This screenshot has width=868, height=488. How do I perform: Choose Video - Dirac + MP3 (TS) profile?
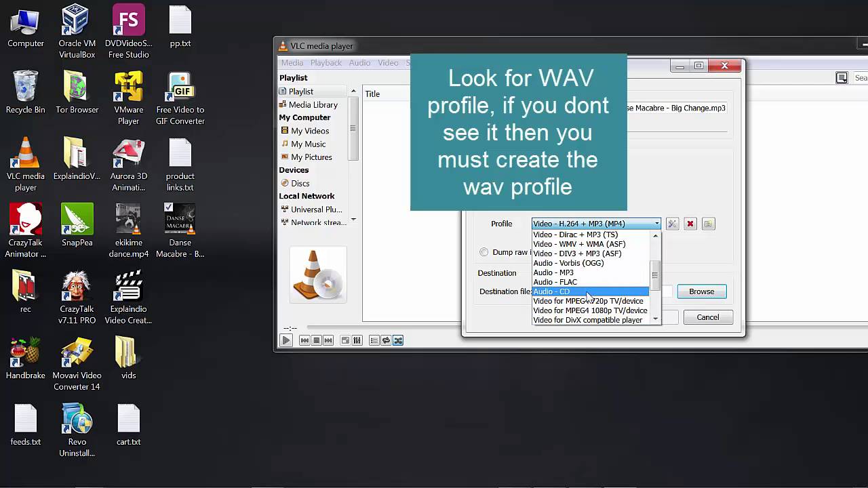click(591, 235)
